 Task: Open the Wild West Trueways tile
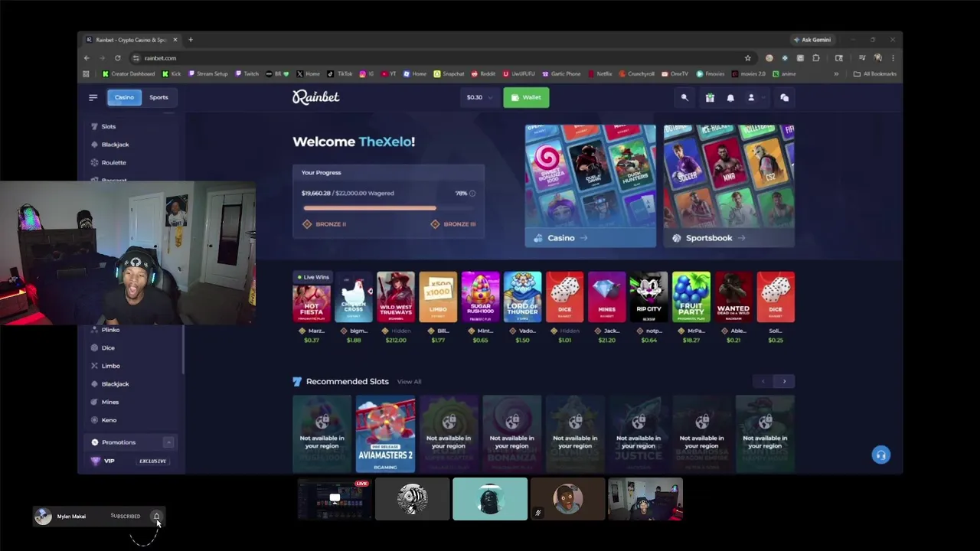click(x=396, y=297)
